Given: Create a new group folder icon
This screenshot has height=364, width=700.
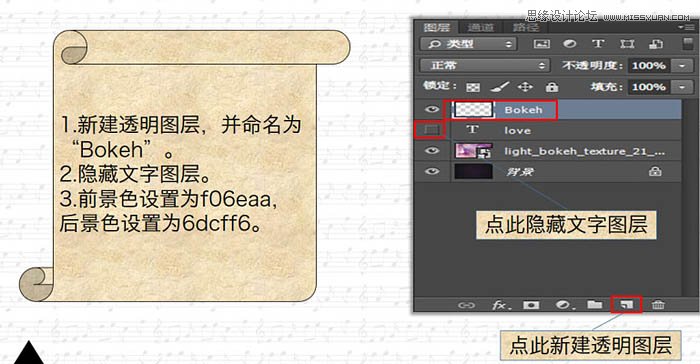Looking at the screenshot, I should coord(595,305).
